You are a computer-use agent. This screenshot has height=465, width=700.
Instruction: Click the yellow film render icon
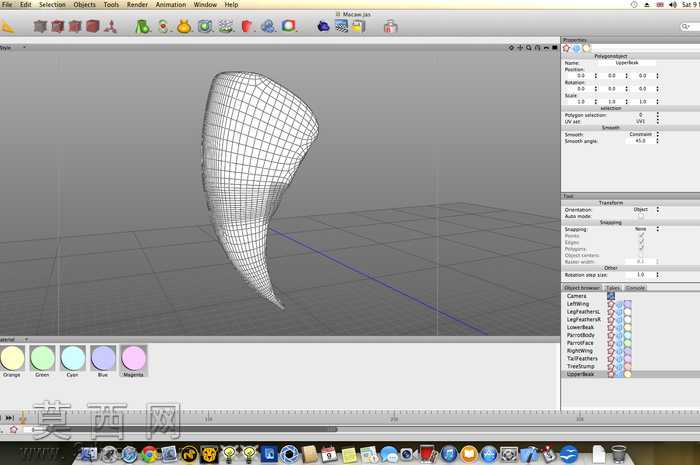(x=358, y=26)
